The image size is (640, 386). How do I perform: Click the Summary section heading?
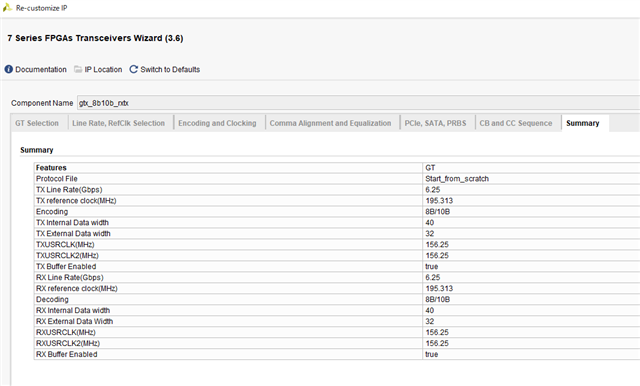37,150
